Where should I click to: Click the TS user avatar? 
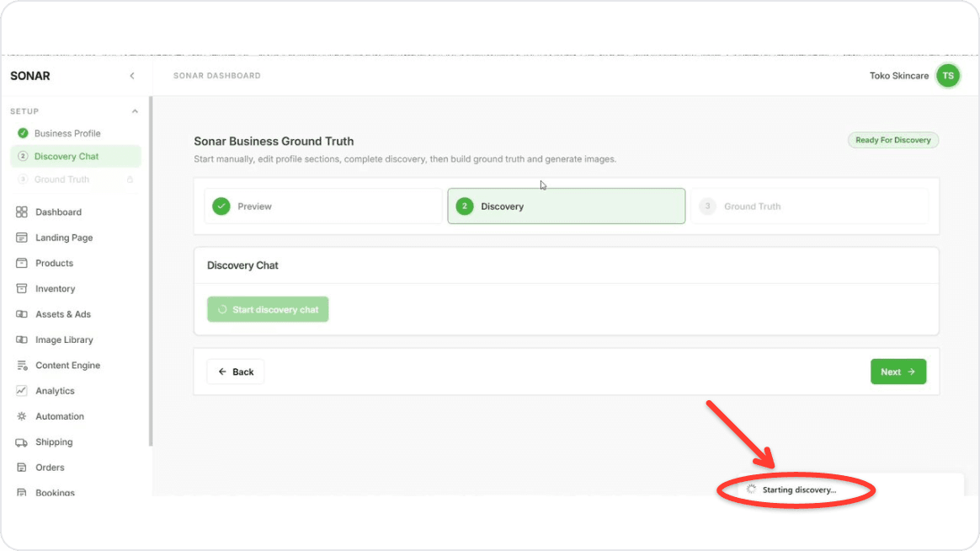[948, 76]
